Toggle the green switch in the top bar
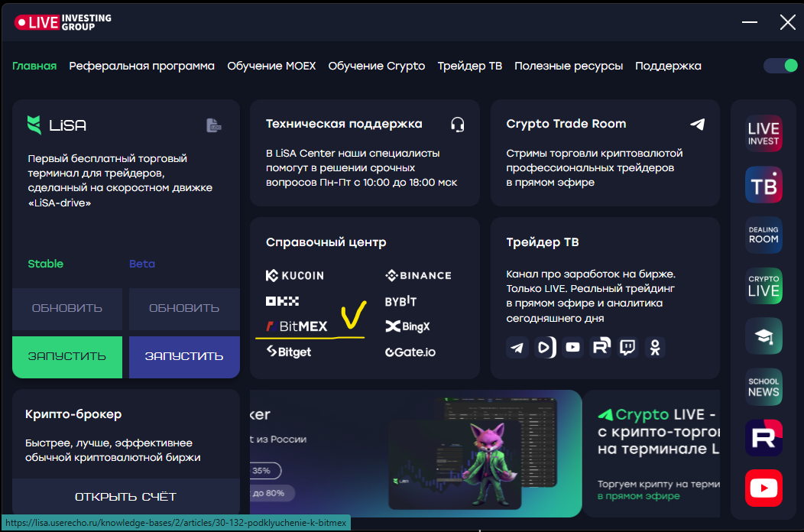The image size is (804, 532). (780, 66)
